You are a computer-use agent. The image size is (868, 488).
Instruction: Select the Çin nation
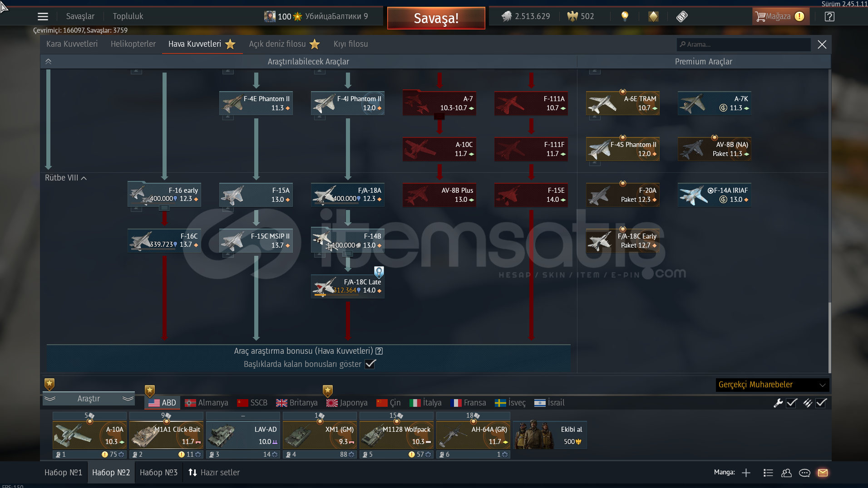[x=389, y=403]
